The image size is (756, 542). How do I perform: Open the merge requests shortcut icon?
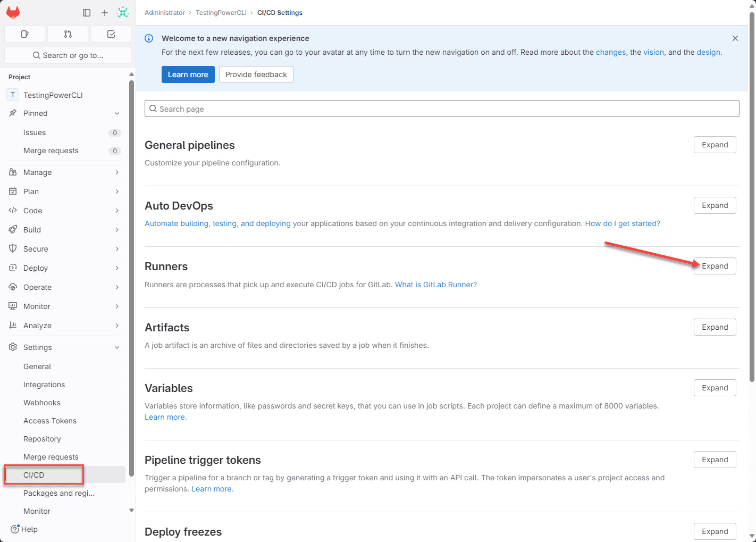coord(68,34)
